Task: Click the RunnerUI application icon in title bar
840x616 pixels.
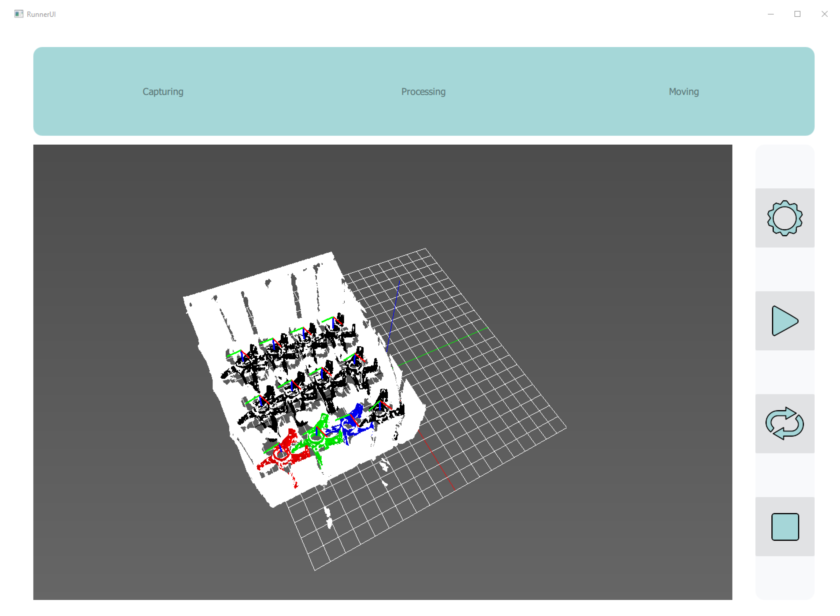Action: click(19, 14)
